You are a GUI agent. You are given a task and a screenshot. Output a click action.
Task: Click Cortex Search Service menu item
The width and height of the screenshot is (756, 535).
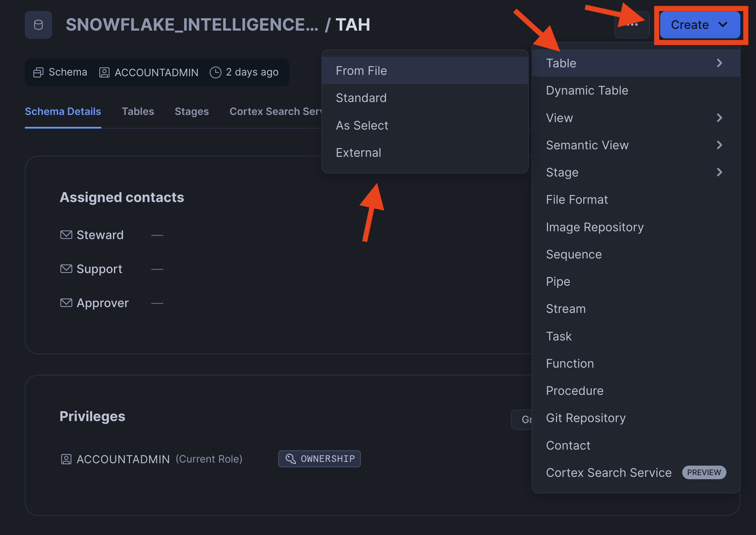click(608, 473)
